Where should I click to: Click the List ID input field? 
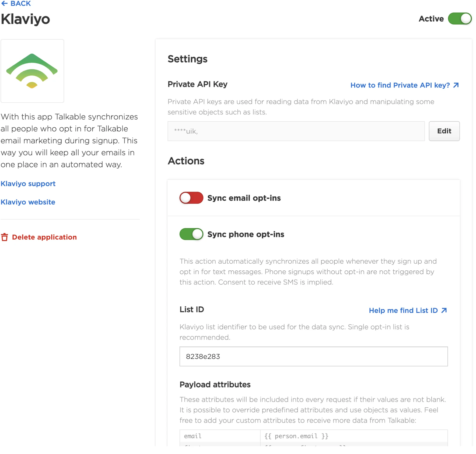314,356
